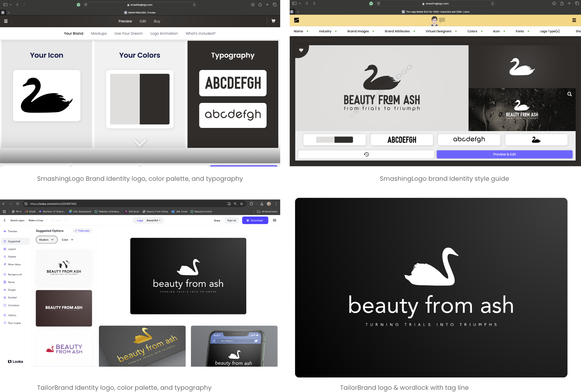Select the light gray color in Your Colors
This screenshot has width=581, height=392.
pyautogui.click(x=125, y=99)
